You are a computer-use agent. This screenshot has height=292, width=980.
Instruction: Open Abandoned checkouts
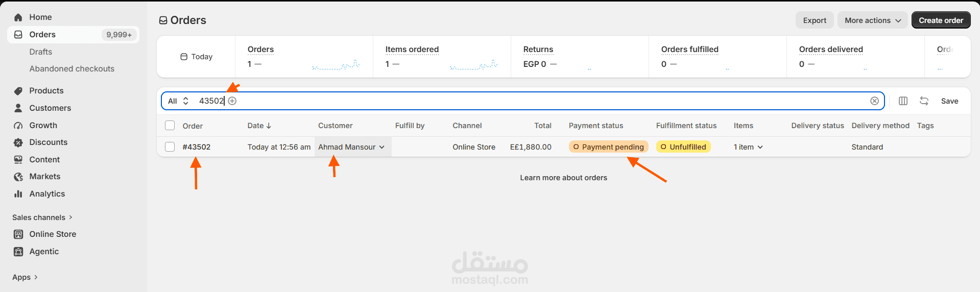click(x=73, y=69)
